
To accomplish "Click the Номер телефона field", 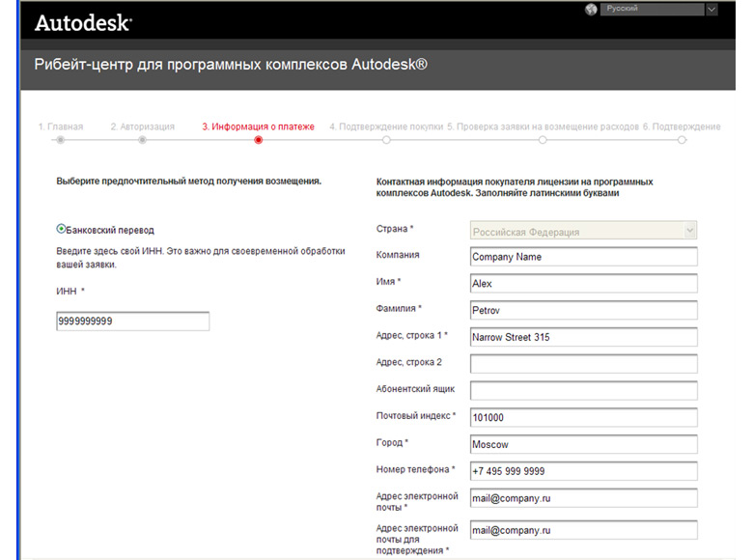I will point(583,471).
